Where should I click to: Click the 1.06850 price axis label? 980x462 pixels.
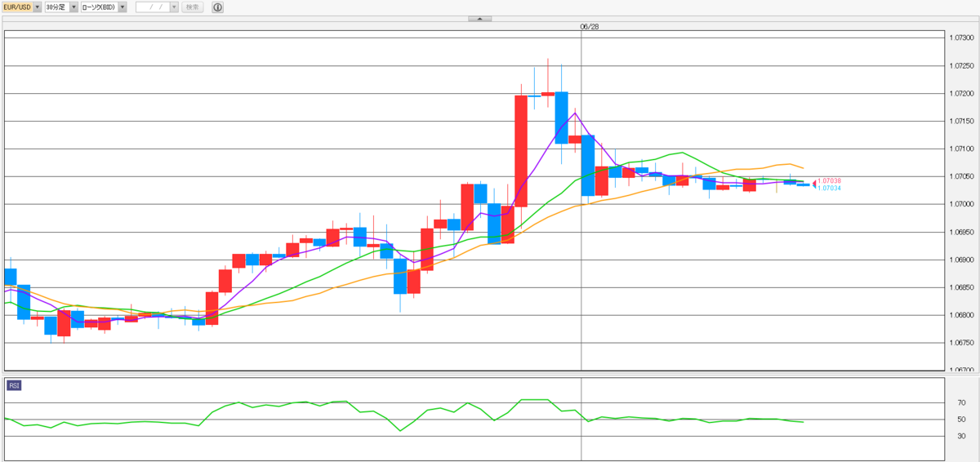coord(961,287)
